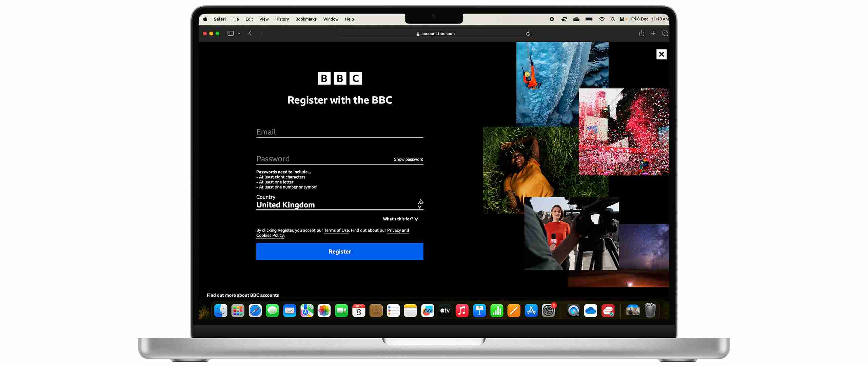868x366 pixels.
Task: Click the cloud icon in menu bar
Action: tap(576, 19)
